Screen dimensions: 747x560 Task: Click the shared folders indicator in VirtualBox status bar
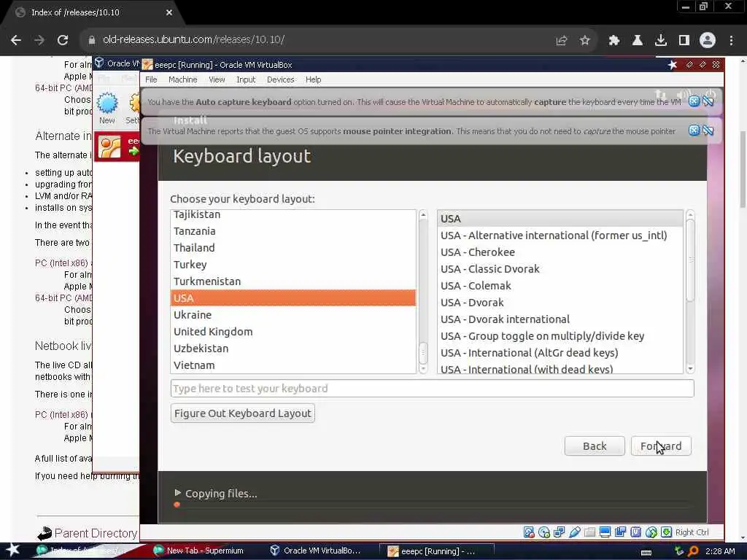[x=589, y=532]
